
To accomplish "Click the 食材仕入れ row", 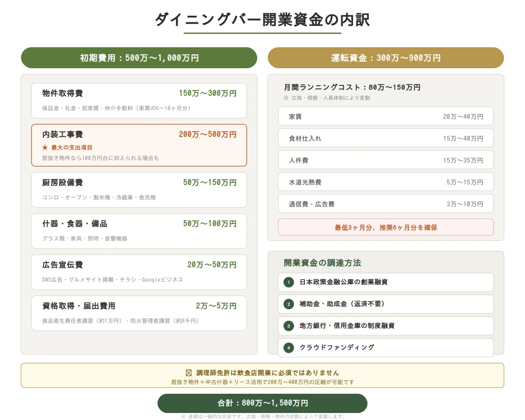I will pos(385,138).
